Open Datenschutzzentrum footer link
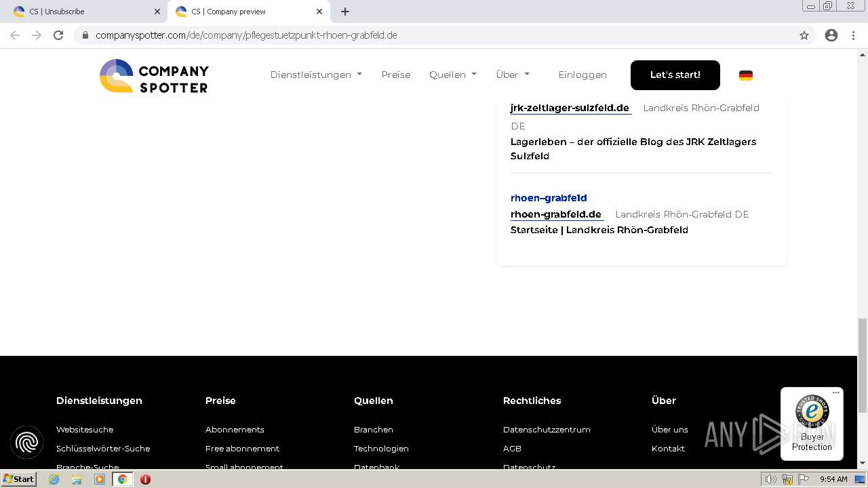 (547, 430)
